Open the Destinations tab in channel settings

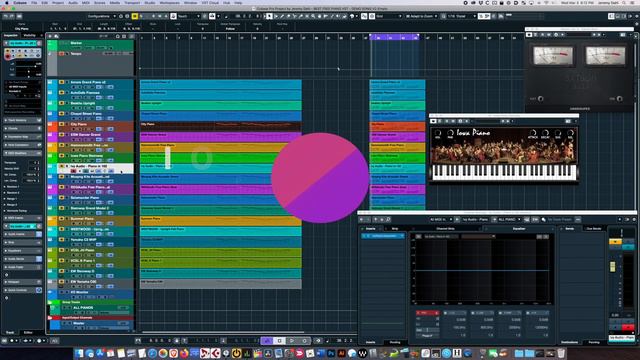[x=569, y=342]
